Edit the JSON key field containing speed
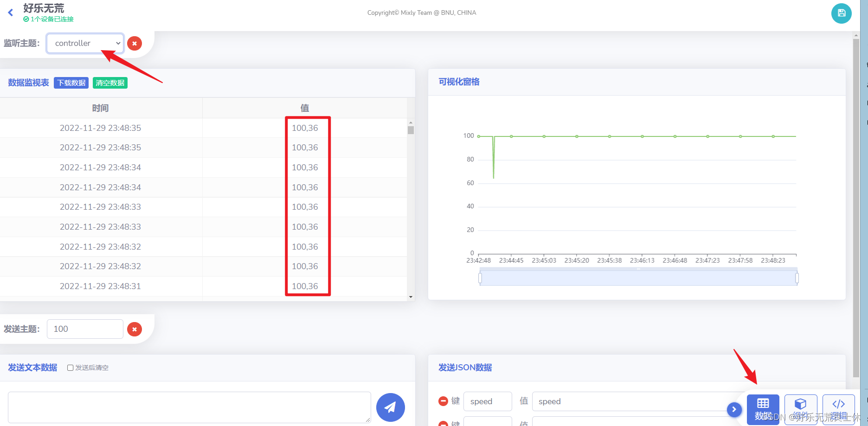The width and height of the screenshot is (868, 426). (488, 401)
